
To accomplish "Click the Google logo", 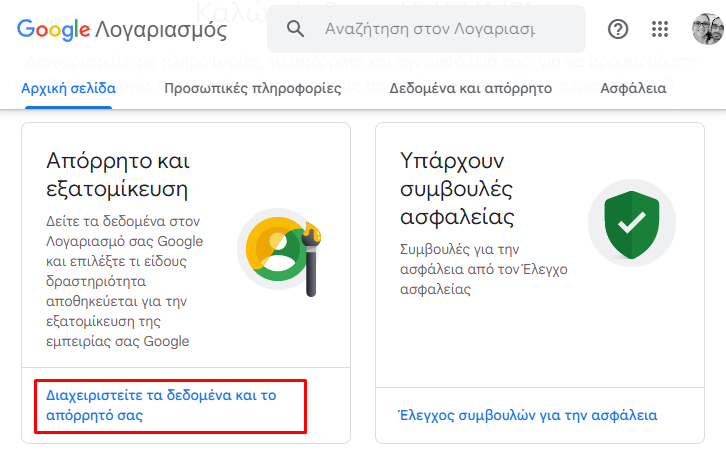I will [53, 30].
